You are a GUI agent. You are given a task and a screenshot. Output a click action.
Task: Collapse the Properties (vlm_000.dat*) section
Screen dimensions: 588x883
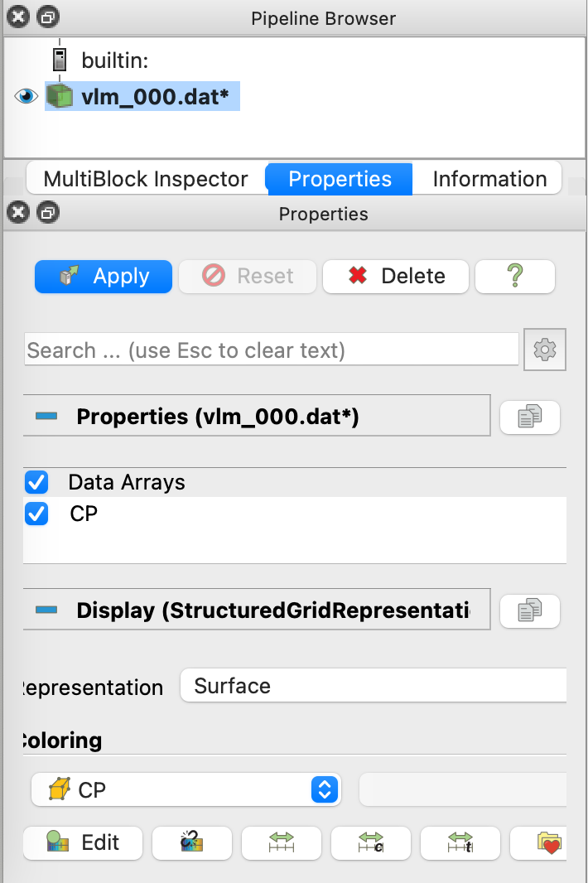(x=46, y=416)
